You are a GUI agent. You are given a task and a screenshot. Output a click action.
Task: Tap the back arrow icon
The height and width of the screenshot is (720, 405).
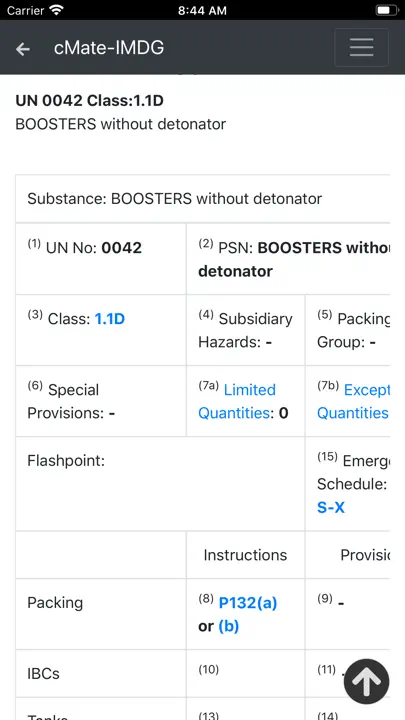(x=22, y=49)
